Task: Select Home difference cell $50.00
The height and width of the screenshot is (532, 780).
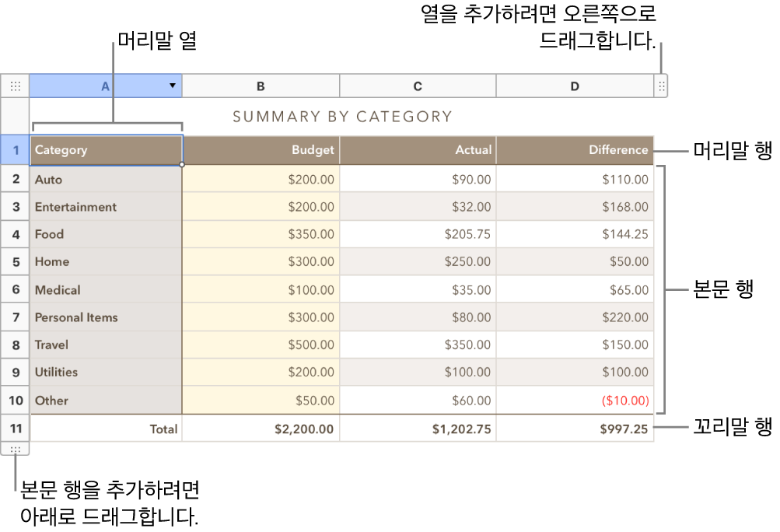Action: pos(575,262)
